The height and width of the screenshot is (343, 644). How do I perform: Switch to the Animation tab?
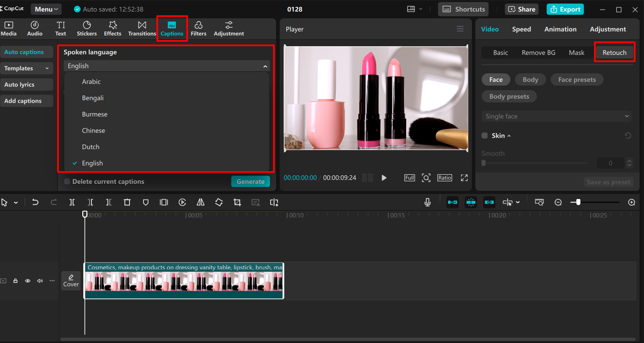click(x=560, y=29)
